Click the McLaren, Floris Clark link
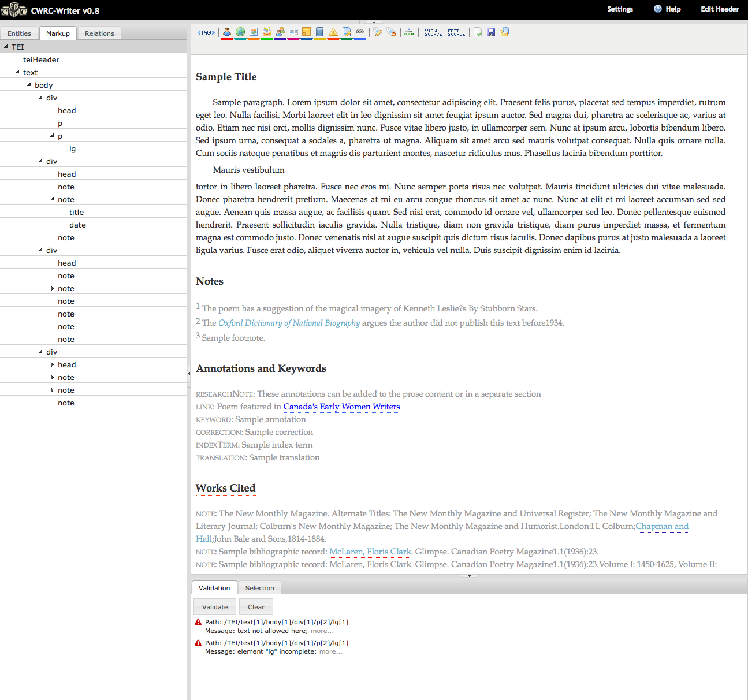The height and width of the screenshot is (700, 748). point(370,552)
